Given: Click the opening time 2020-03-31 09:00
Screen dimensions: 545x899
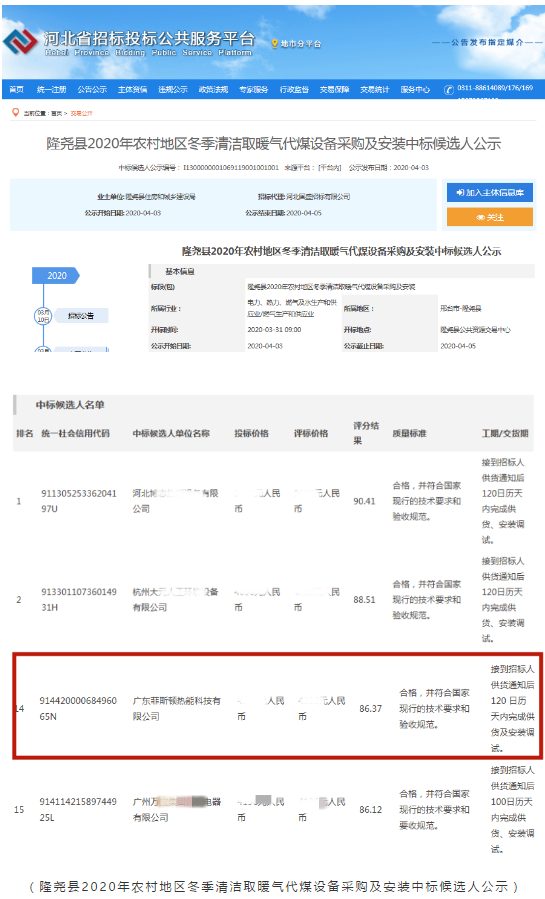Looking at the screenshot, I should (275, 330).
